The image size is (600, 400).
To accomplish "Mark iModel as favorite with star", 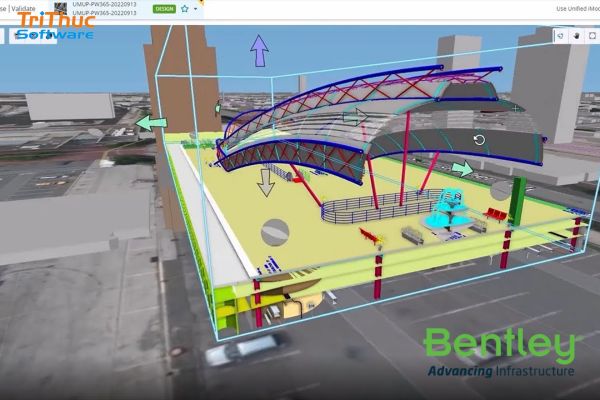I will tap(185, 8).
